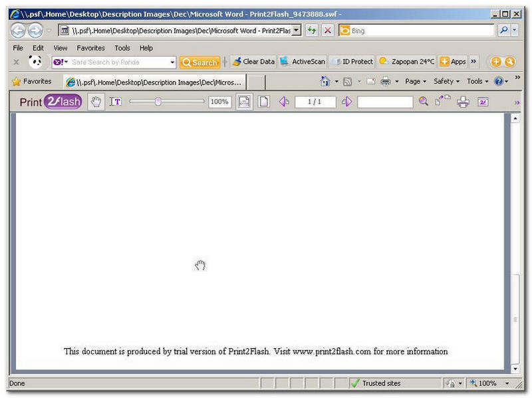Go to previous page arrow
Viewport: 532px width, 398px height.
[x=284, y=102]
